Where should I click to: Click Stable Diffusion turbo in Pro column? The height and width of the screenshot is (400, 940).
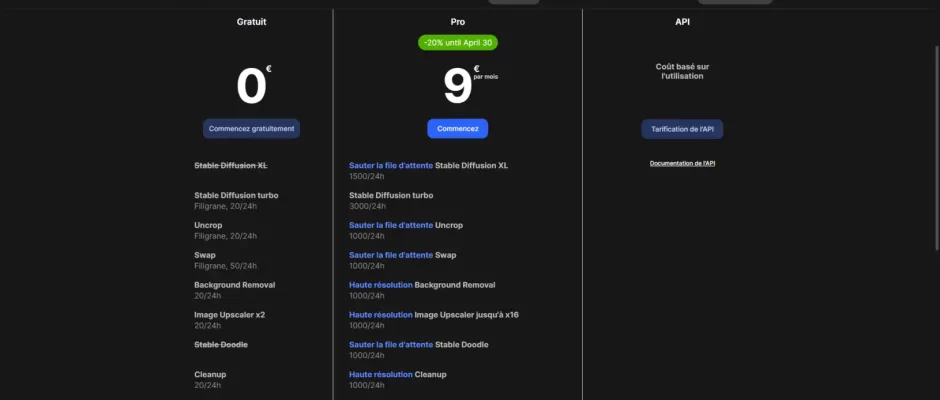(391, 195)
